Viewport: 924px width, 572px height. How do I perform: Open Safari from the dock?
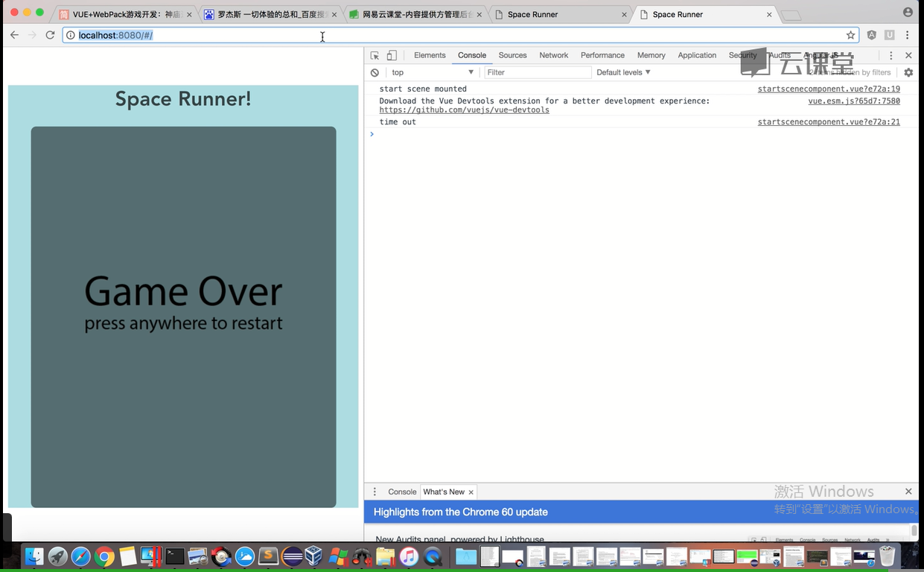[80, 556]
